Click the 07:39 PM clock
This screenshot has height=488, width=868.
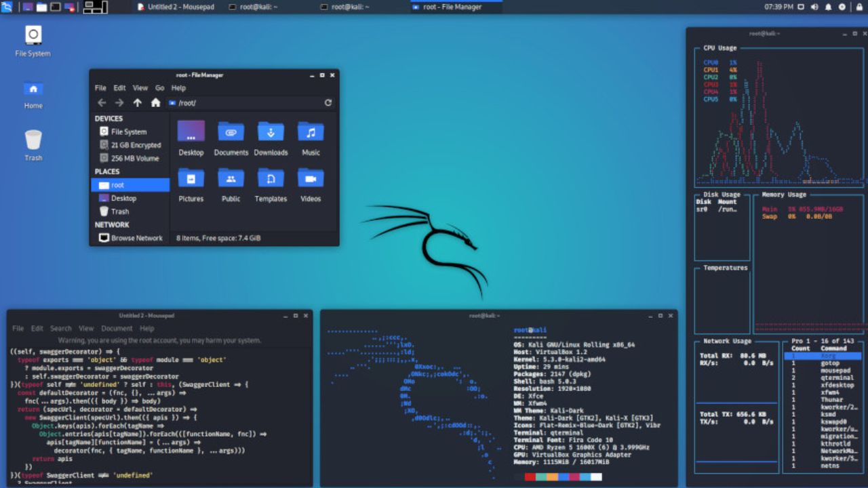[x=778, y=7]
